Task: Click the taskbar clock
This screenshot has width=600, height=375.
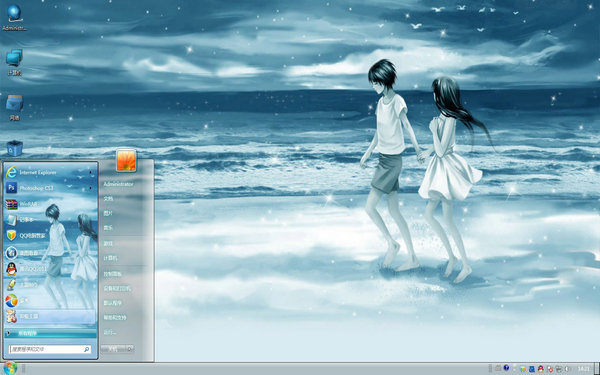Action: click(x=583, y=369)
